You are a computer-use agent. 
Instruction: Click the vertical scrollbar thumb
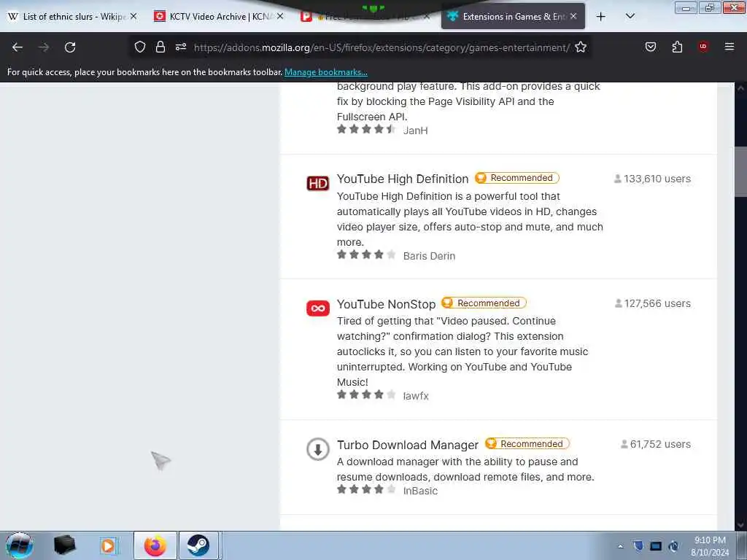click(740, 172)
